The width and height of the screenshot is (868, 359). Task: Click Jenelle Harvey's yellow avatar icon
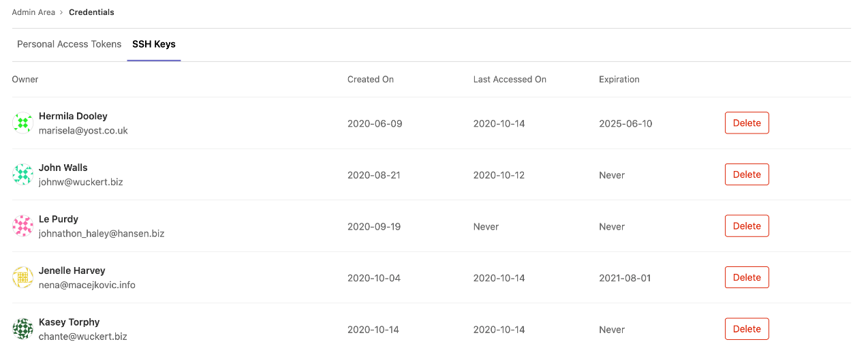(23, 277)
